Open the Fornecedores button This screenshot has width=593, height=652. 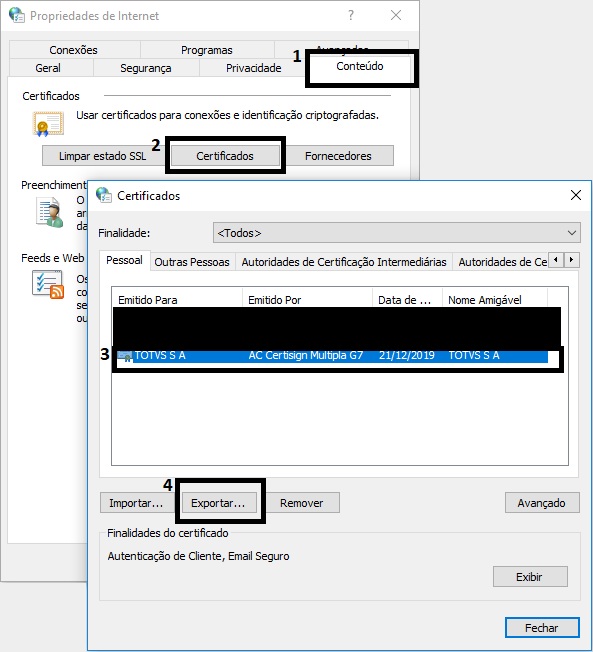338,156
